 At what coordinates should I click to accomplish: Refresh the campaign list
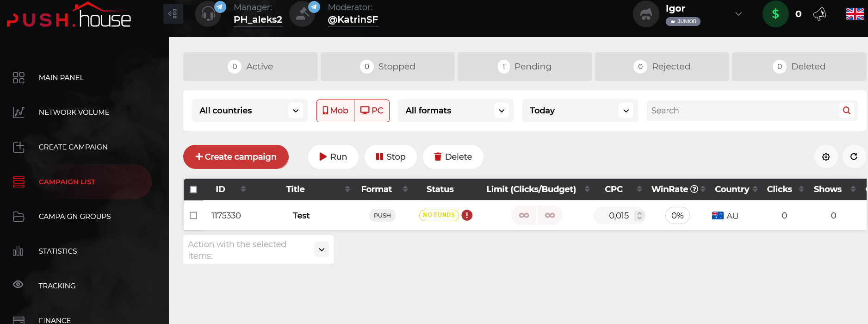click(x=854, y=157)
